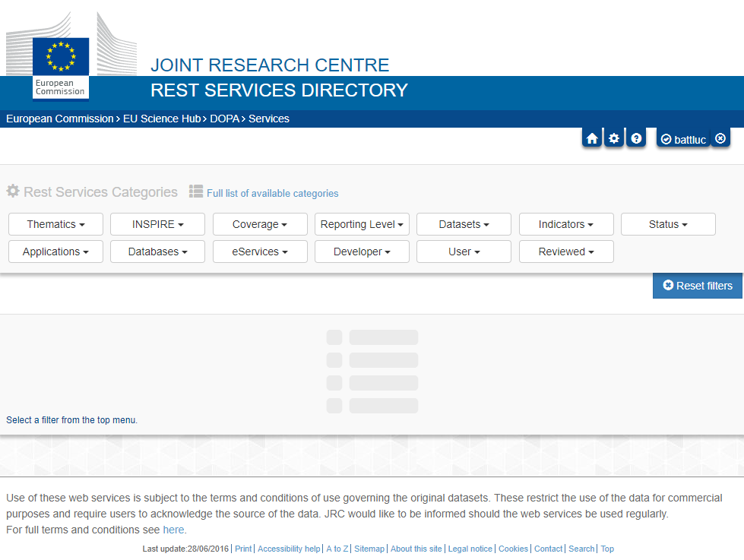
Task: Expand the Reviewed dropdown
Action: coord(566,252)
